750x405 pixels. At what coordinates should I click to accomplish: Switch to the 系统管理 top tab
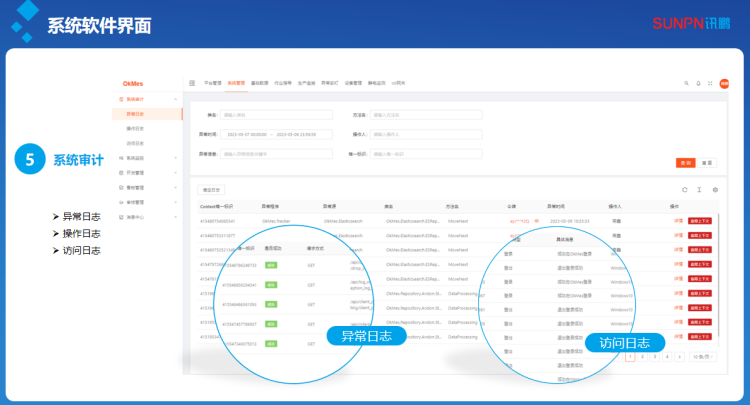pos(236,83)
